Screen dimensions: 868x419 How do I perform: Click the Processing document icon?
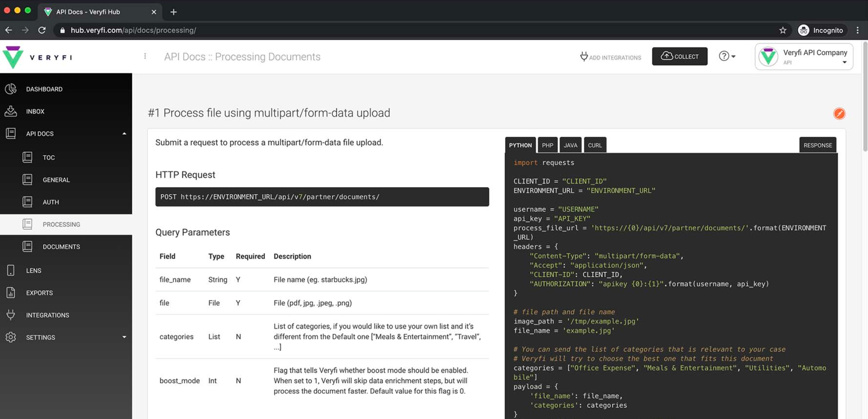(x=27, y=224)
